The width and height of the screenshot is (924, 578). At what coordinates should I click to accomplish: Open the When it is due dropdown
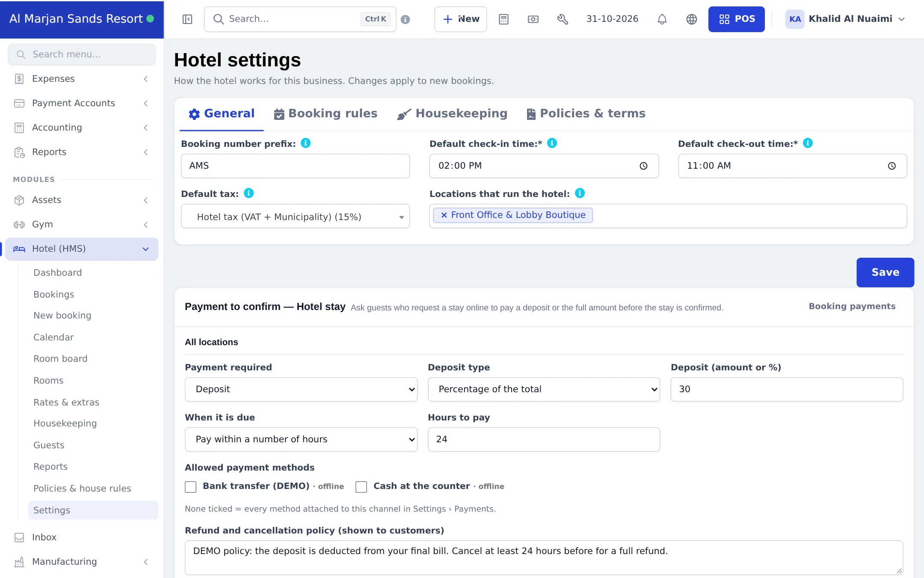301,439
